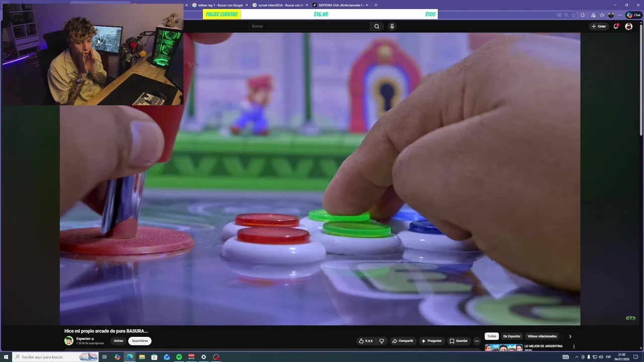This screenshot has width=644, height=362.
Task: Open Mail app from taskbar
Action: pos(167,357)
